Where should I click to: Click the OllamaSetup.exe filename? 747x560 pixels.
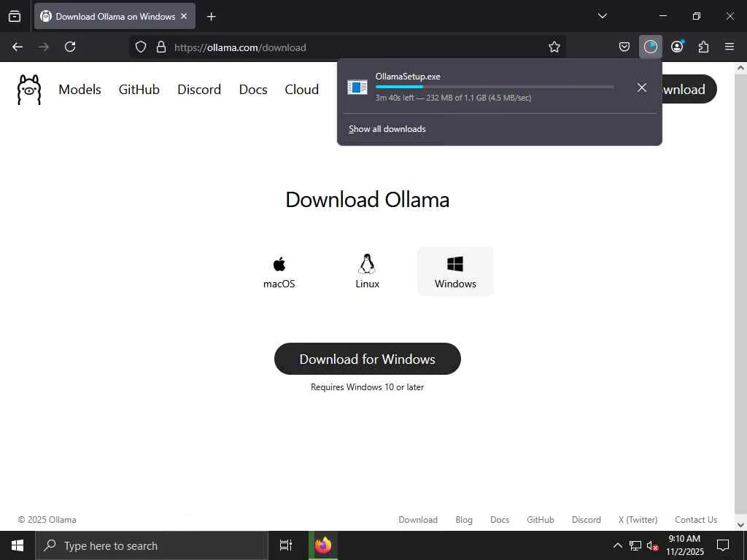tap(408, 76)
